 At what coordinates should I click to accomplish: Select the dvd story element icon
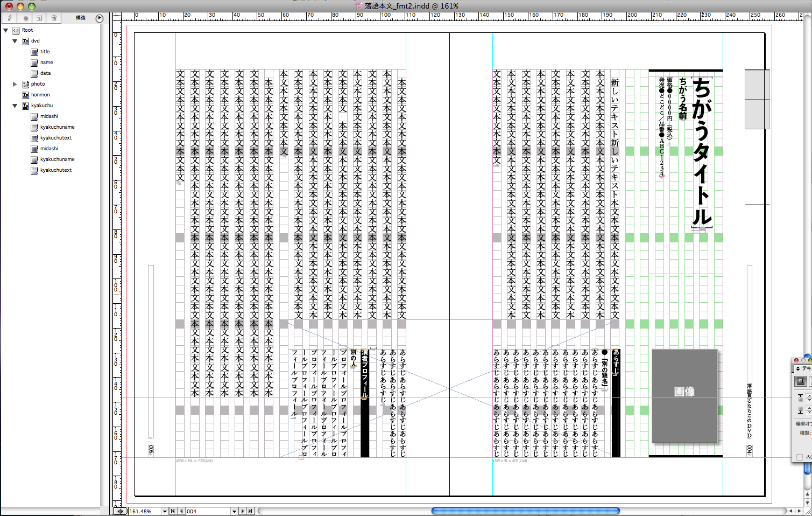(25, 41)
